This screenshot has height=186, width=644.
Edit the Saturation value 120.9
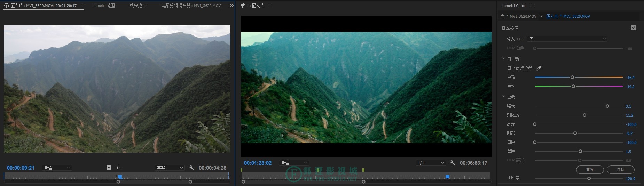click(x=630, y=179)
